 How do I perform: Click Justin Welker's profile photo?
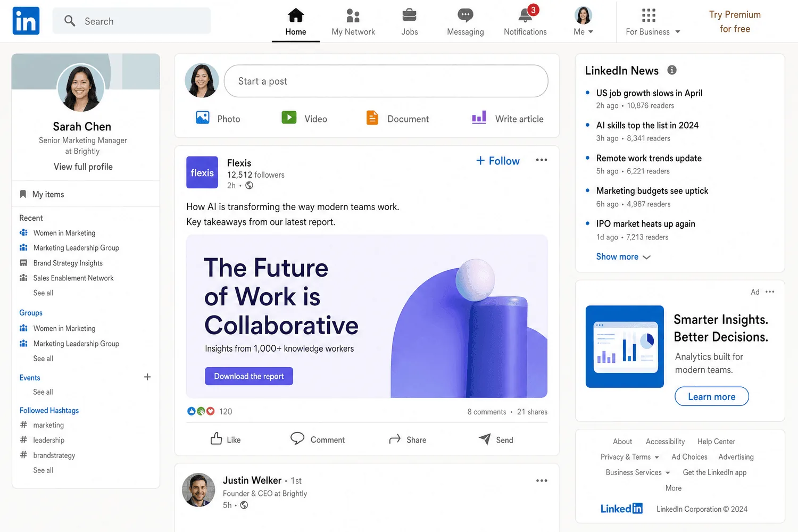[x=198, y=490]
